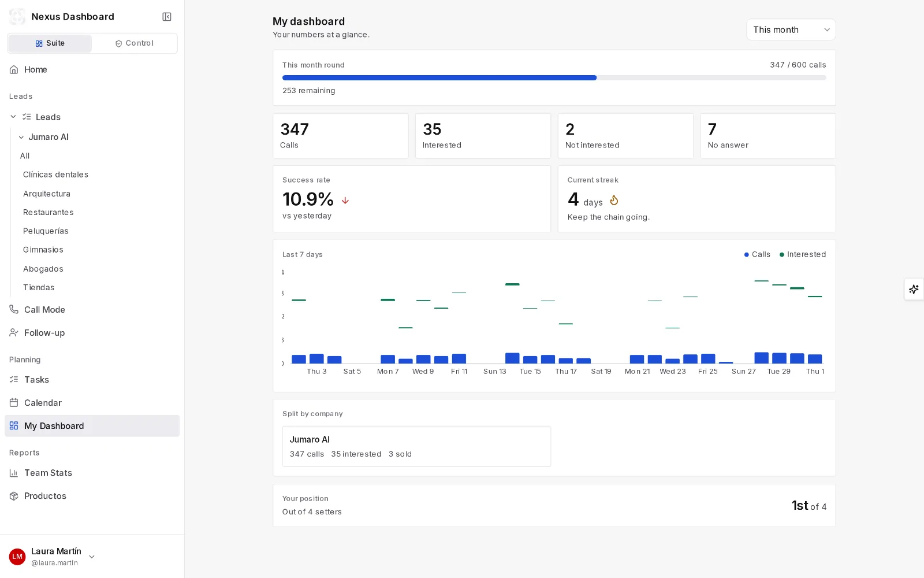Click the monthly calls progress bar
This screenshot has height=578, width=924.
554,77
